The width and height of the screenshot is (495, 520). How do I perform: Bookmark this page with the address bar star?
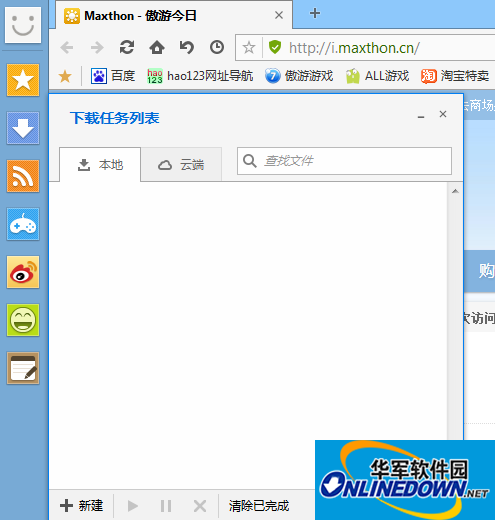point(249,48)
